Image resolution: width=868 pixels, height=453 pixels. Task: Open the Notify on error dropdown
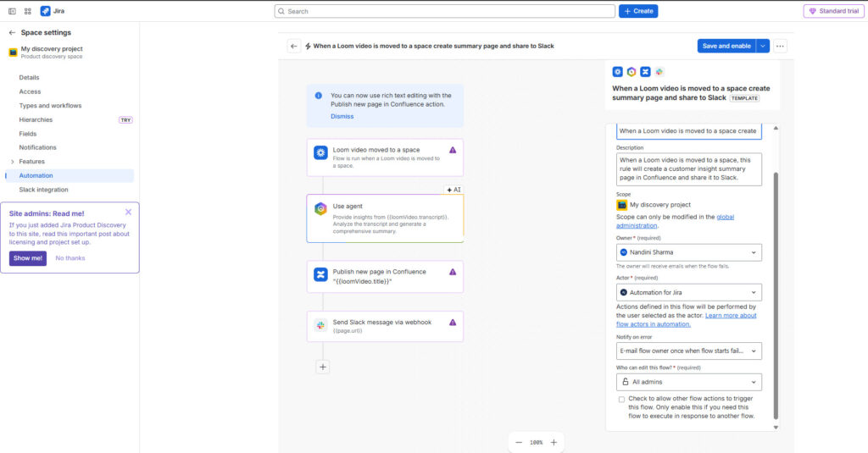pyautogui.click(x=688, y=351)
